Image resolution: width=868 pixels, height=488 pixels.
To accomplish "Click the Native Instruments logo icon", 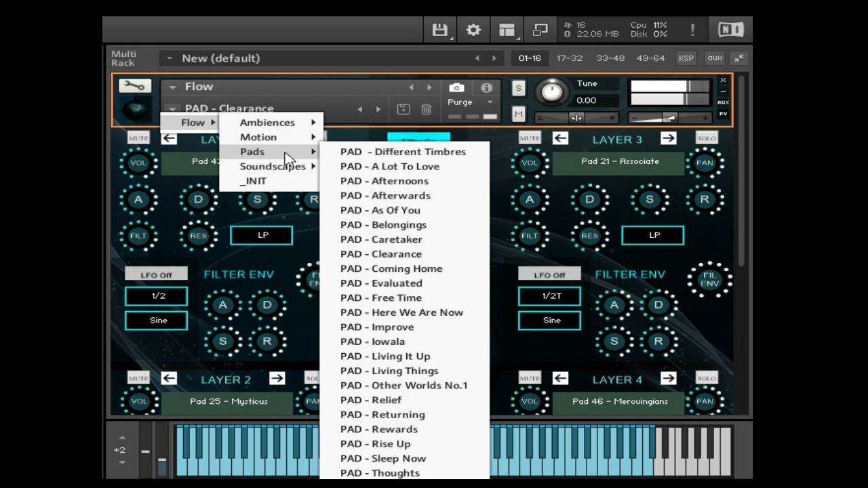I will (730, 29).
